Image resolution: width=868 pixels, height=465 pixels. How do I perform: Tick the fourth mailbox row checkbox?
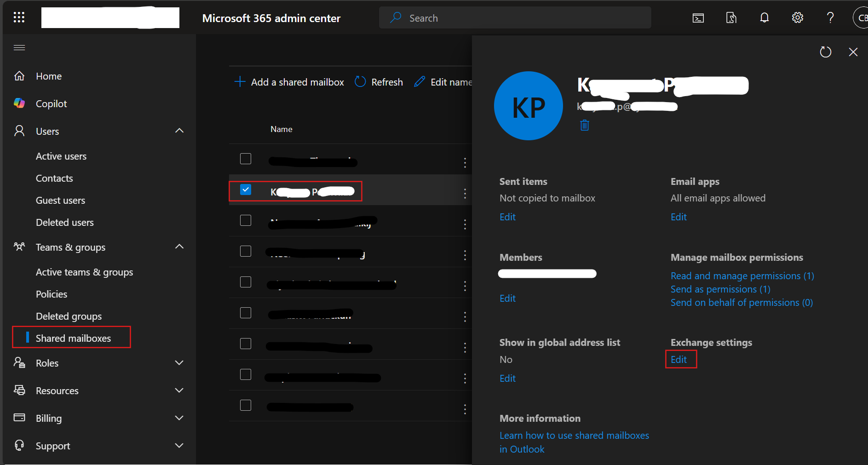tap(246, 251)
